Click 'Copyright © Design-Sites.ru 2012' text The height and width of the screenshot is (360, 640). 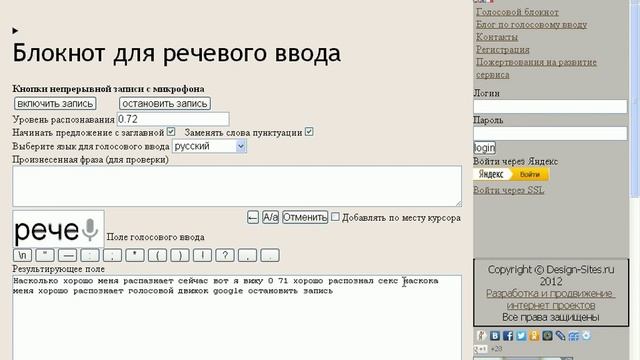(551, 275)
